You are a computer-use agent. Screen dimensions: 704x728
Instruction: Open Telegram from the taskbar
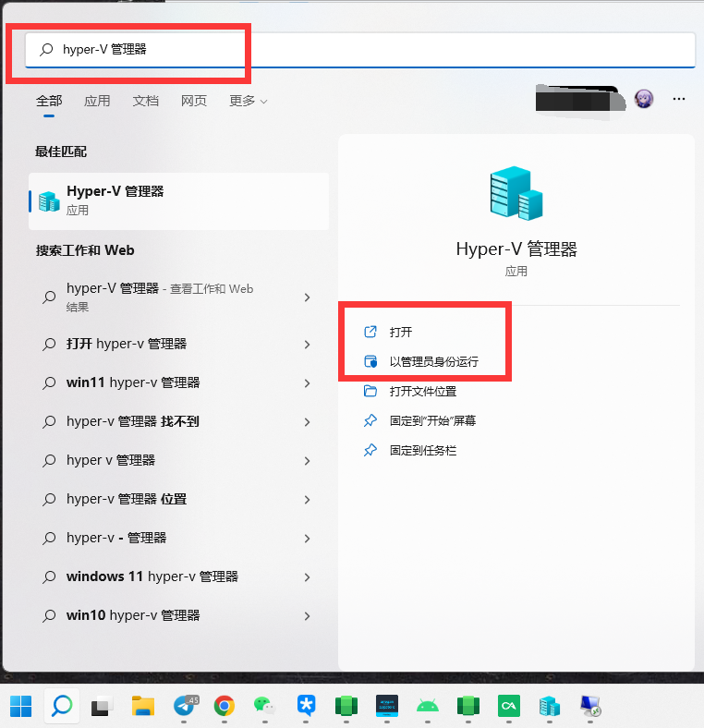tap(184, 707)
